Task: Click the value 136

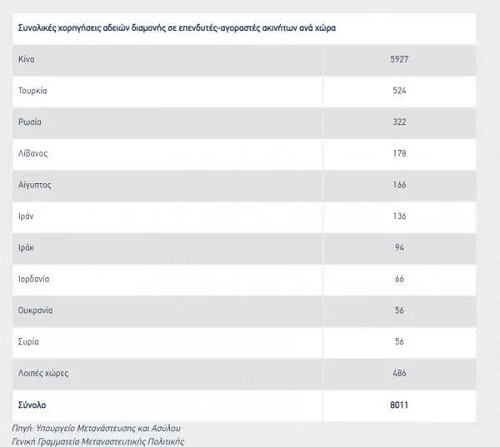Action: pos(399,216)
